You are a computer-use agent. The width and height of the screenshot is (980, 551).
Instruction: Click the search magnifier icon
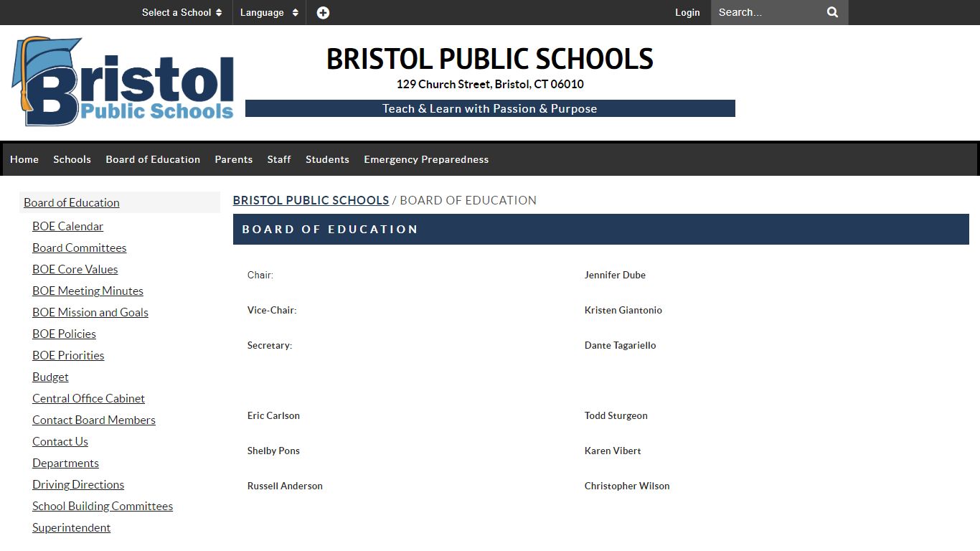coord(832,12)
